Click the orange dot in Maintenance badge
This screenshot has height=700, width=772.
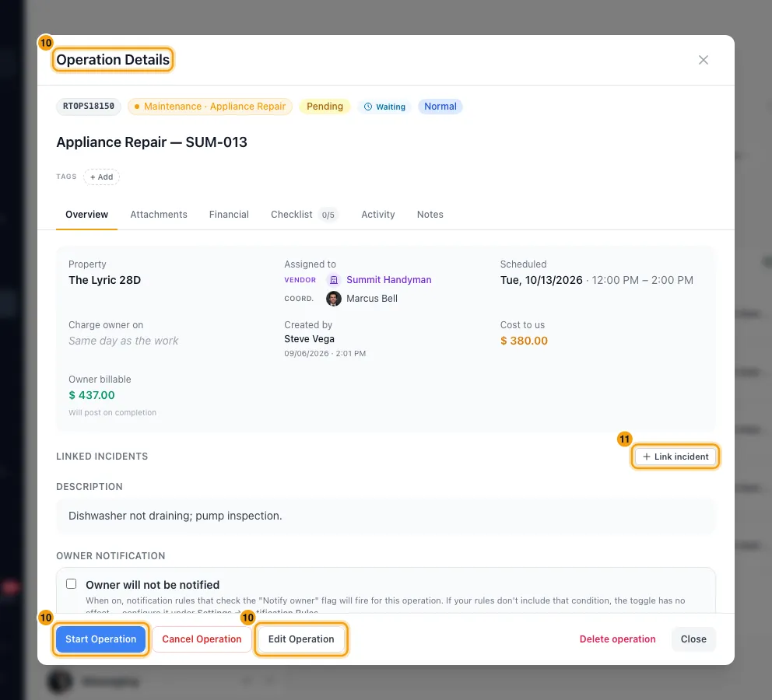137,107
